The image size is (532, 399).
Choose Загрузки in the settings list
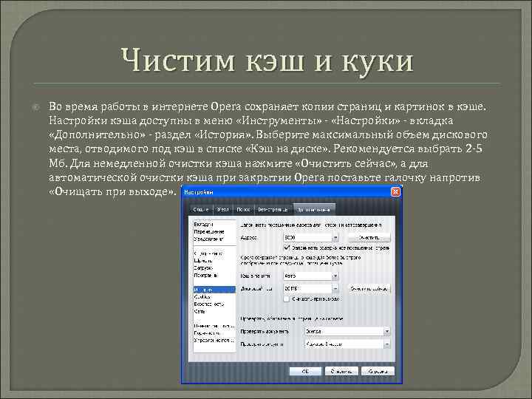click(203, 268)
